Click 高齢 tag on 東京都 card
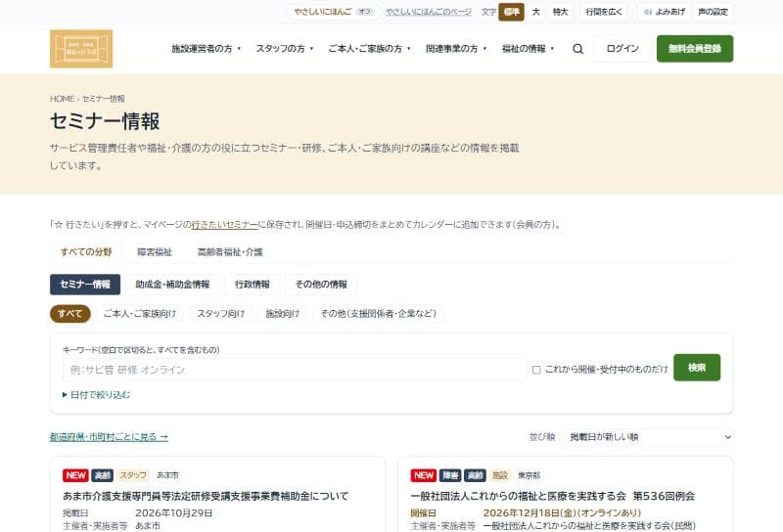The image size is (783, 532). click(475, 475)
